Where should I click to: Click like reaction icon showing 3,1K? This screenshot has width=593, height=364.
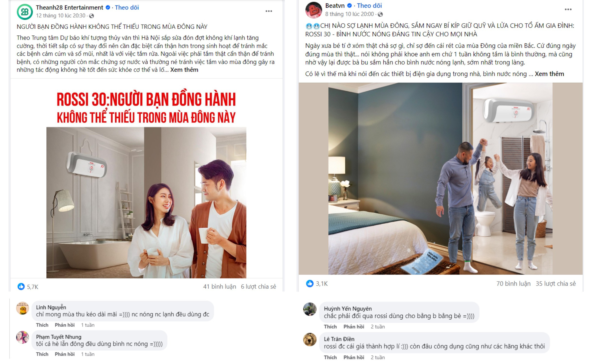[x=310, y=283]
